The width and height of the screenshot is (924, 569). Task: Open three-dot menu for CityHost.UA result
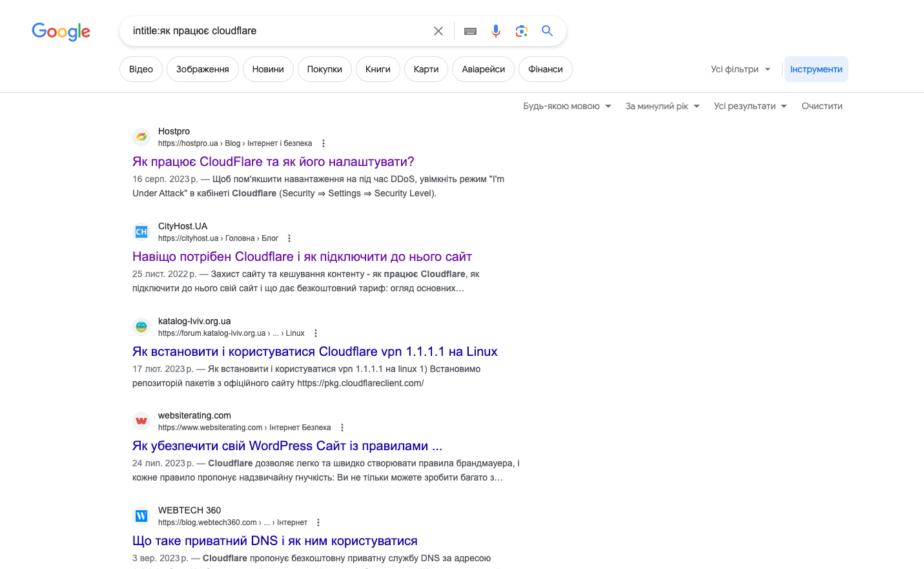coord(289,238)
